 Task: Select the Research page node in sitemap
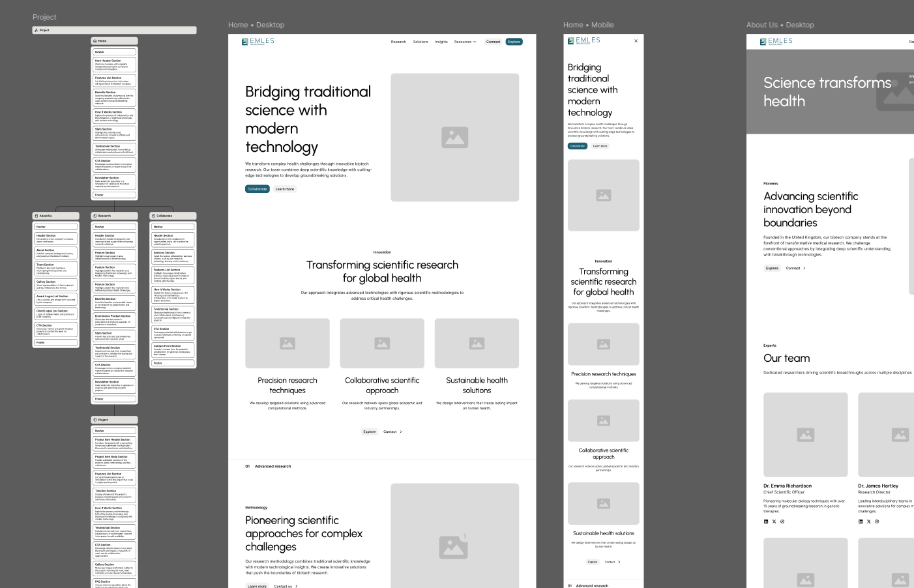pyautogui.click(x=114, y=216)
